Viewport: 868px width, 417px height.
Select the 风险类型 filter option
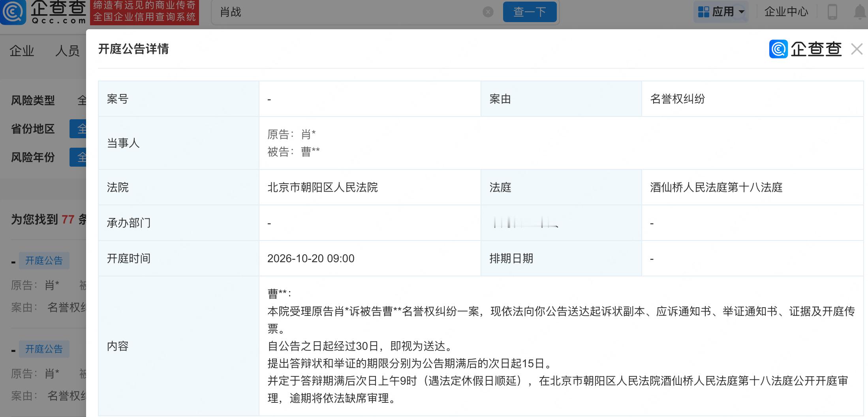82,100
